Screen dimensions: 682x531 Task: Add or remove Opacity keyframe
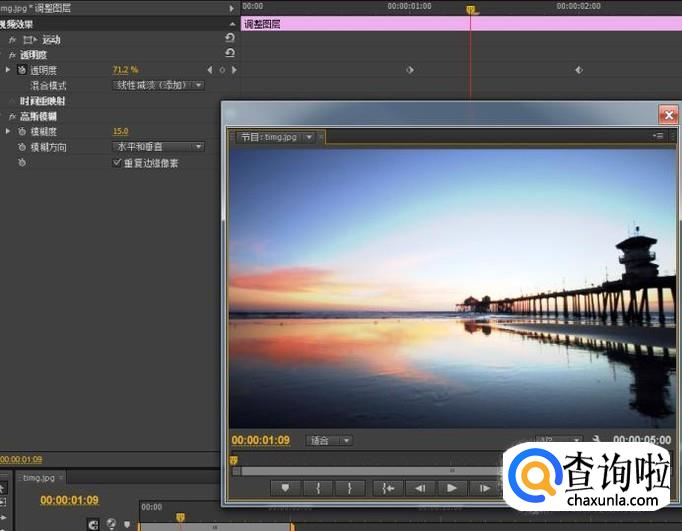coord(222,70)
